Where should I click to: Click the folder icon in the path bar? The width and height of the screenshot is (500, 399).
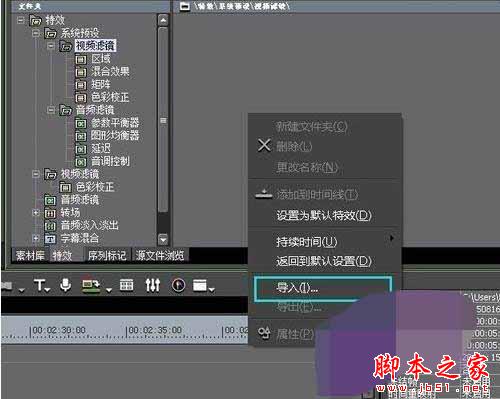[185, 6]
